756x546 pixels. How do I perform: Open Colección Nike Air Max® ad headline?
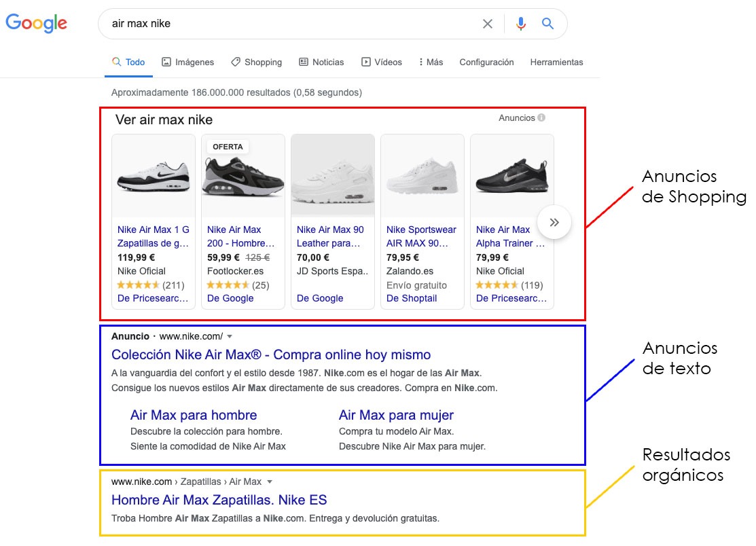pos(271,354)
